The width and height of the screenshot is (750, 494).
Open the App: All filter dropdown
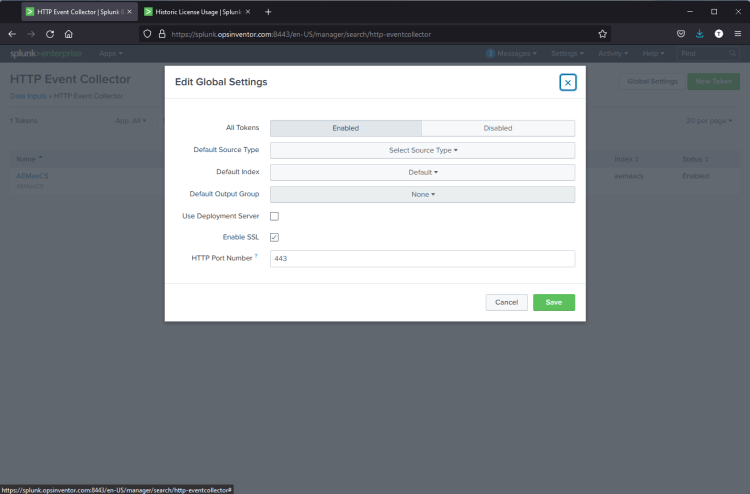coord(131,121)
